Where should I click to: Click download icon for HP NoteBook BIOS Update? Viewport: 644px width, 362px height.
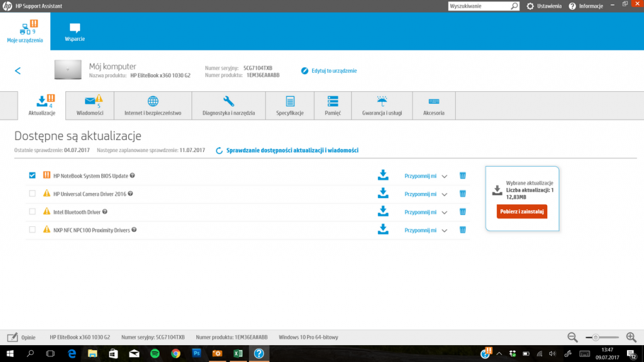[382, 175]
